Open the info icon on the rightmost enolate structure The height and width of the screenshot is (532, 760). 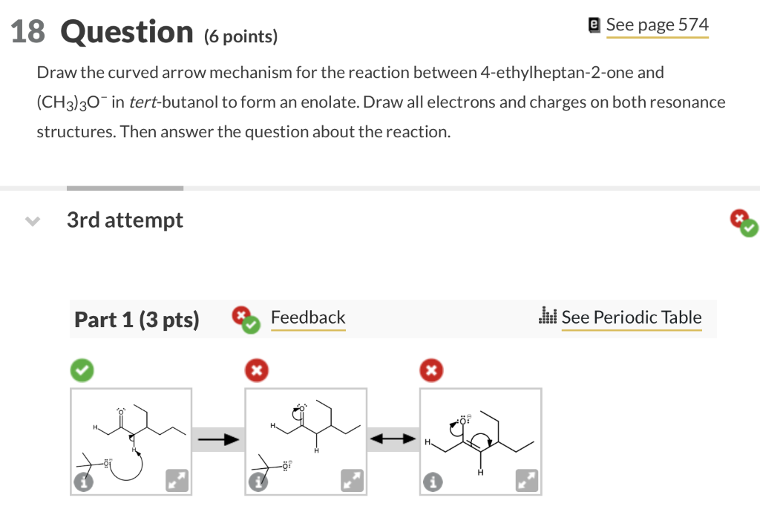click(433, 481)
